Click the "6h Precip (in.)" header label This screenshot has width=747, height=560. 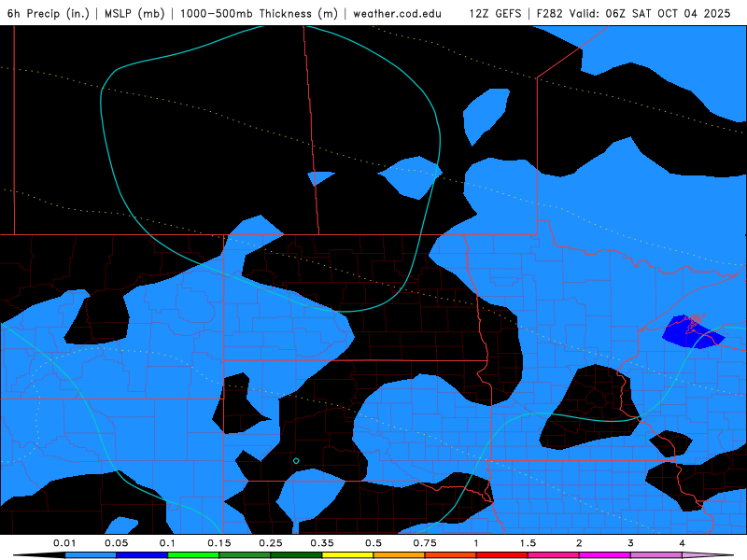pos(49,13)
